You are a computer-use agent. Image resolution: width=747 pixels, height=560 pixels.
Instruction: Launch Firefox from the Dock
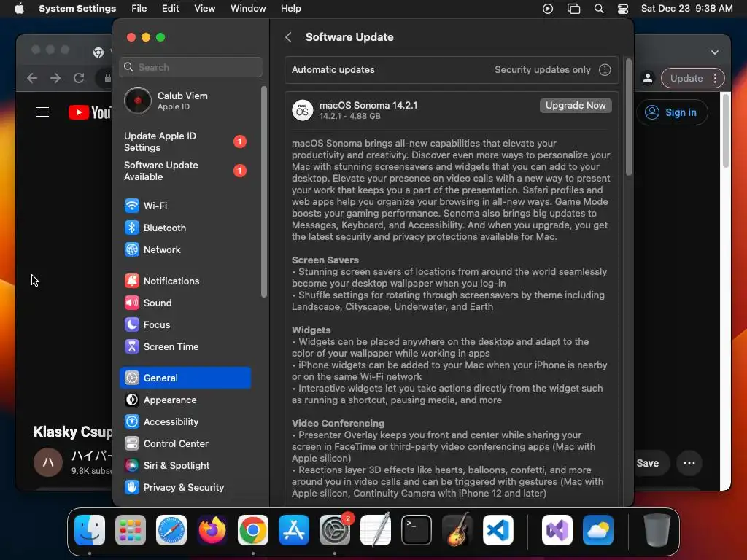pyautogui.click(x=212, y=530)
